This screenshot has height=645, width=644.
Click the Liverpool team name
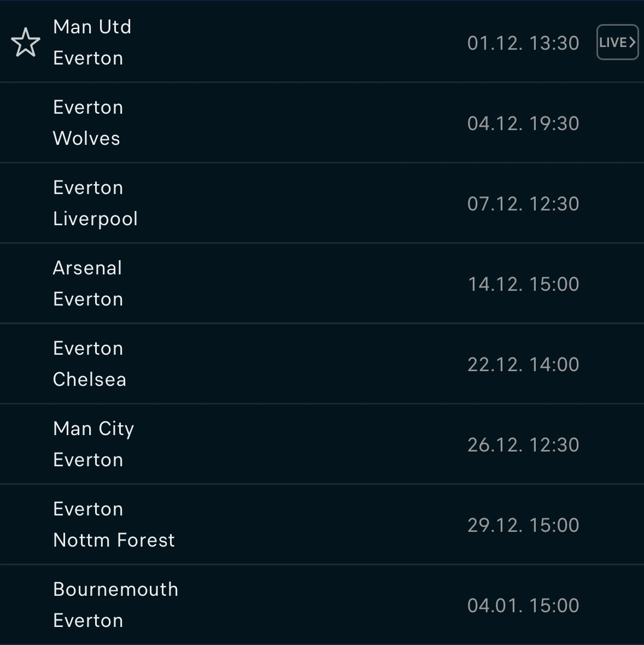coord(95,219)
